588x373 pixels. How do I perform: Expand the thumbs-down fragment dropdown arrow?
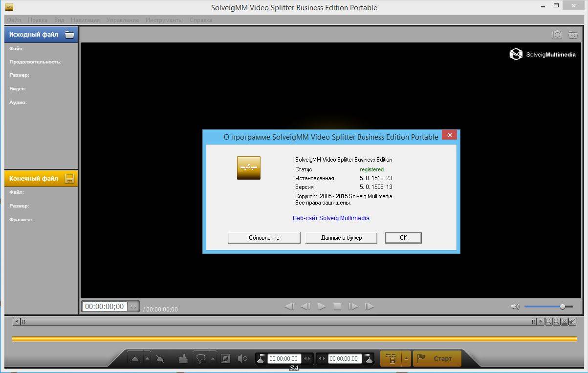(x=212, y=359)
